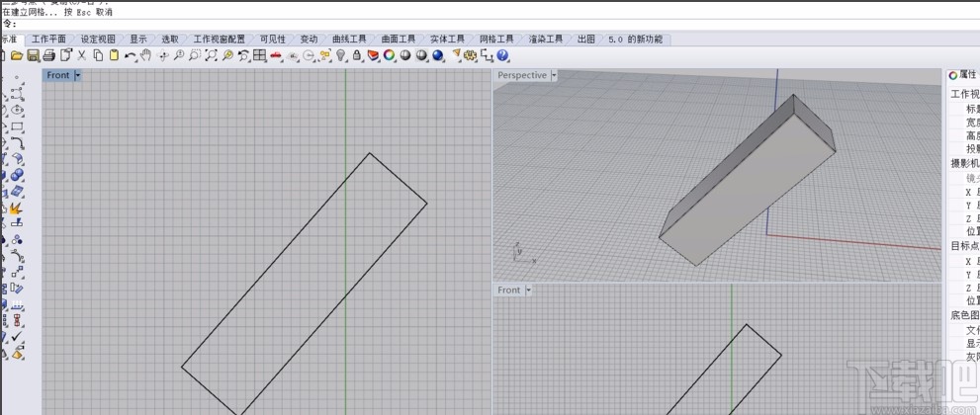This screenshot has width=980, height=415.
Task: Print using the printer icon
Action: point(49,55)
